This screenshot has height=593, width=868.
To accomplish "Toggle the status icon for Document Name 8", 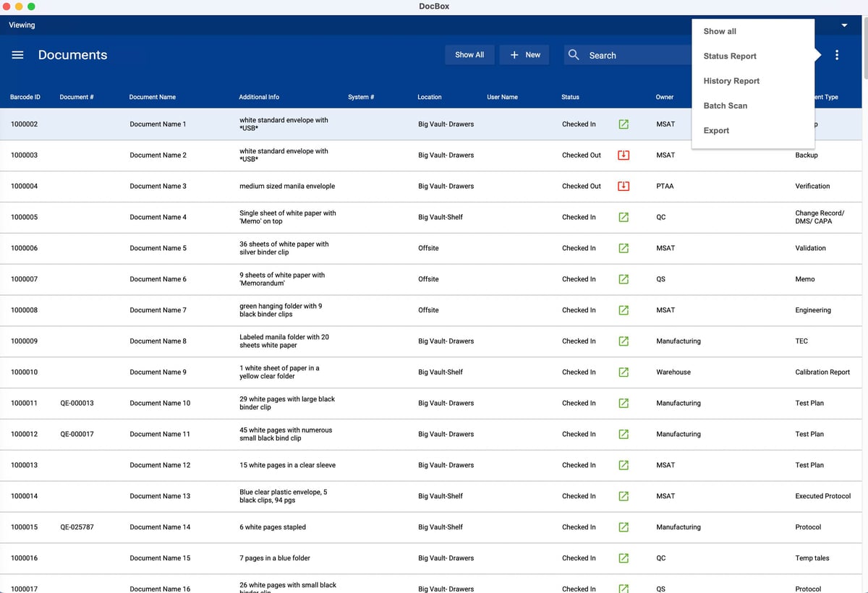I will 623,341.
